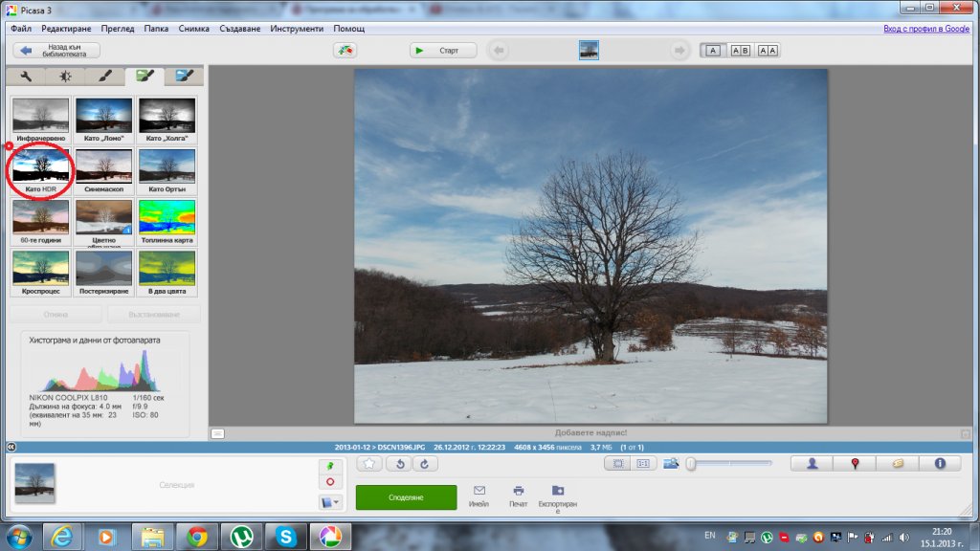Viewport: 980px width, 551px height.
Task: Click the Google+ share icon in toolbar
Action: tap(345, 50)
